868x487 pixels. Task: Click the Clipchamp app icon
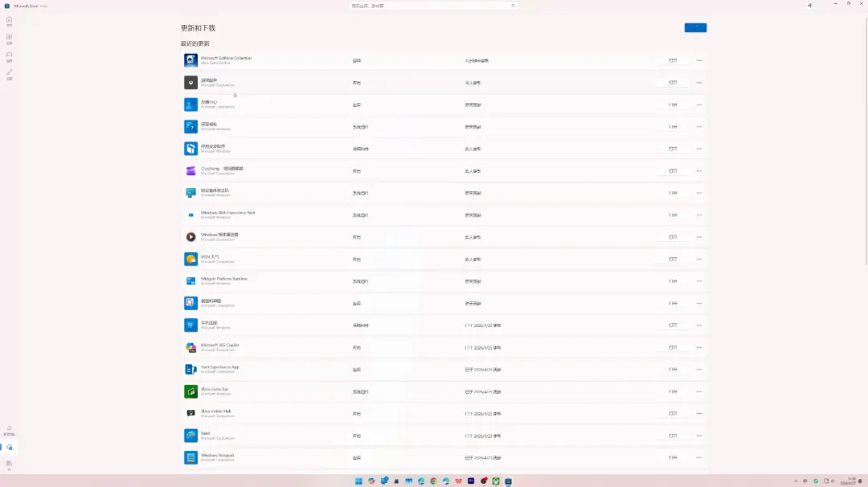click(190, 171)
